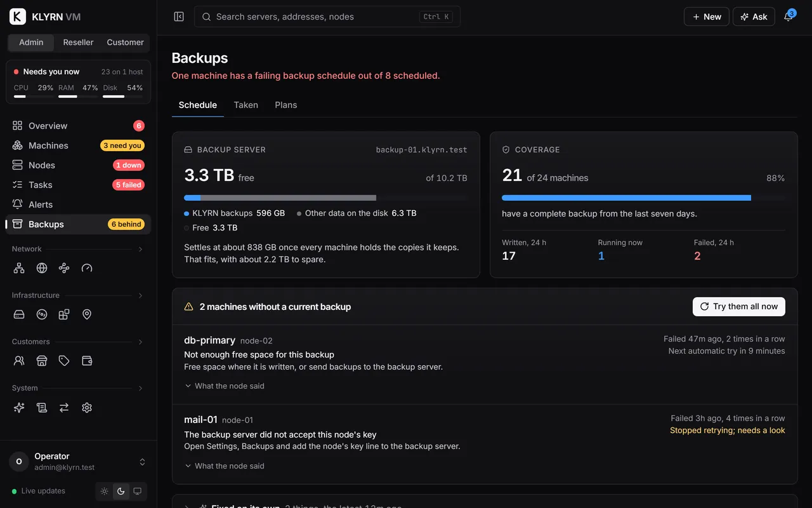Open the notifications bell

pyautogui.click(x=789, y=17)
